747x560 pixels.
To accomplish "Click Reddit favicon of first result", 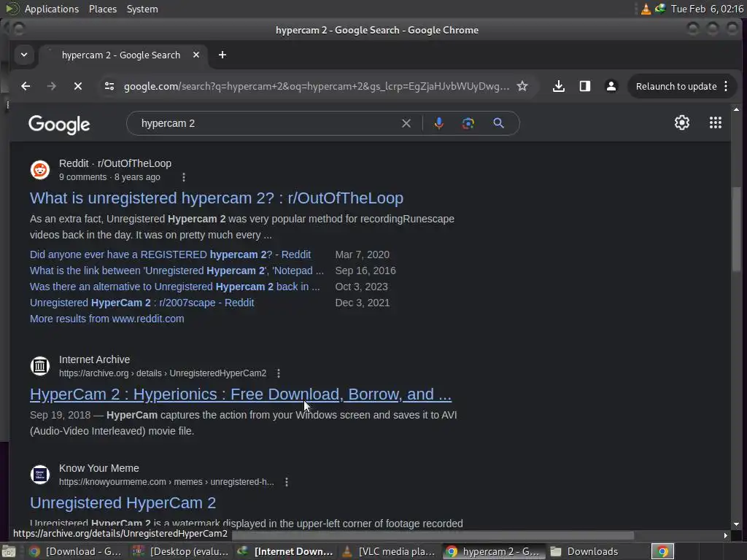I will (x=40, y=169).
